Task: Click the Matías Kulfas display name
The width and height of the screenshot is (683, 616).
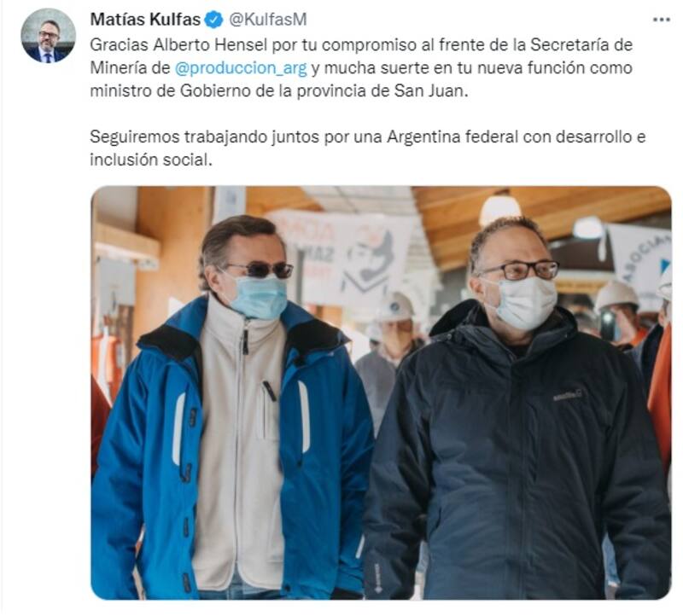Action: point(145,20)
